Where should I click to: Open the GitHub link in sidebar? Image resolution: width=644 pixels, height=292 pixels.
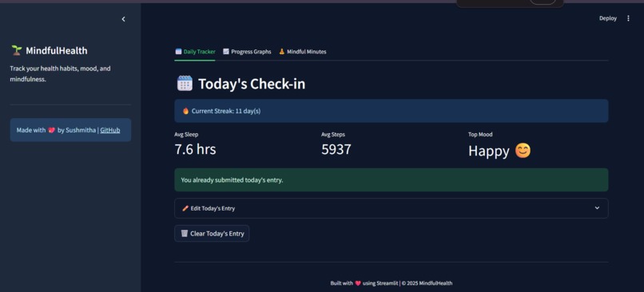[x=110, y=130]
